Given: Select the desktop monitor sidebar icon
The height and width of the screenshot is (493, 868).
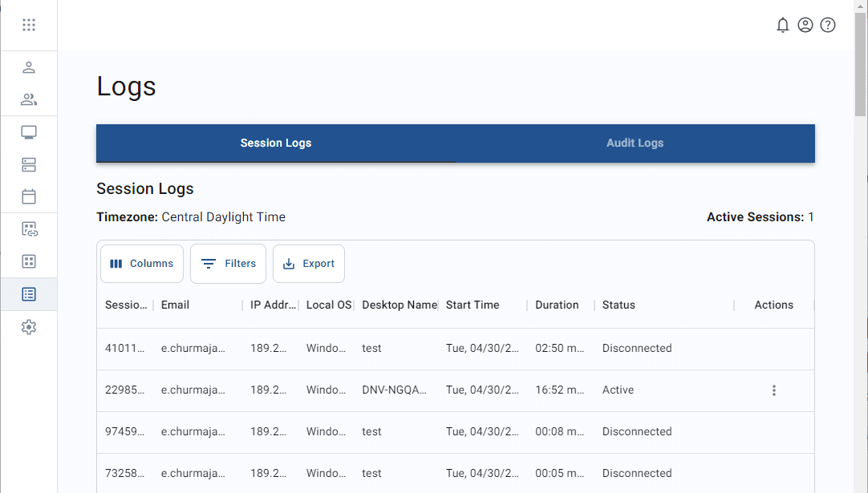Looking at the screenshot, I should click(x=29, y=132).
